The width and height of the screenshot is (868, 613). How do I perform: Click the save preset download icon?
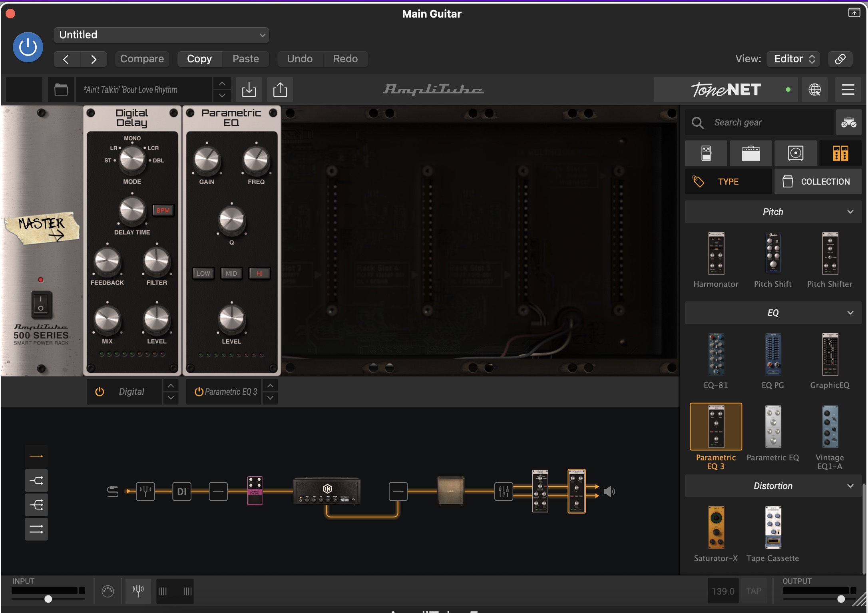tap(249, 90)
